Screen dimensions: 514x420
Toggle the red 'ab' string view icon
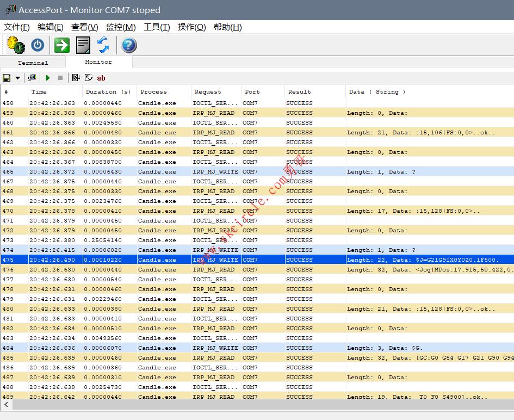101,78
